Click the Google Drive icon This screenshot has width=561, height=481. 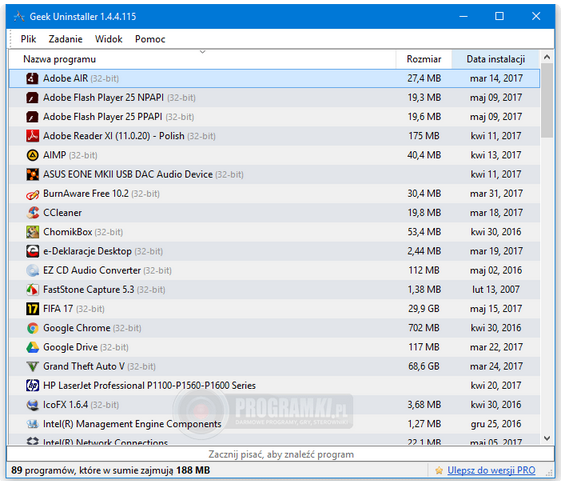coord(32,347)
